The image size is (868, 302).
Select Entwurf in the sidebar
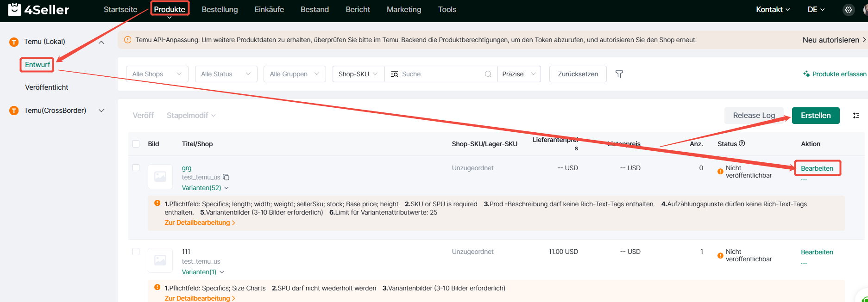(x=38, y=65)
